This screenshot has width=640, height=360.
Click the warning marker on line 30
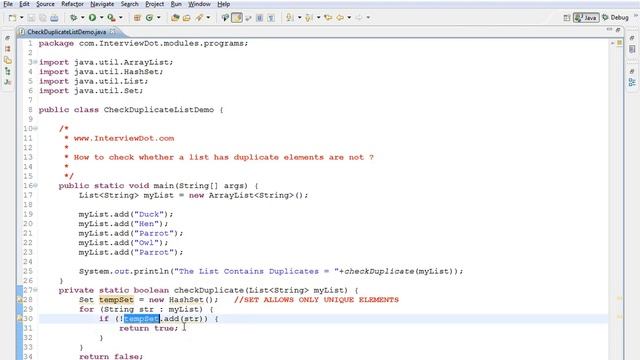click(x=20, y=319)
